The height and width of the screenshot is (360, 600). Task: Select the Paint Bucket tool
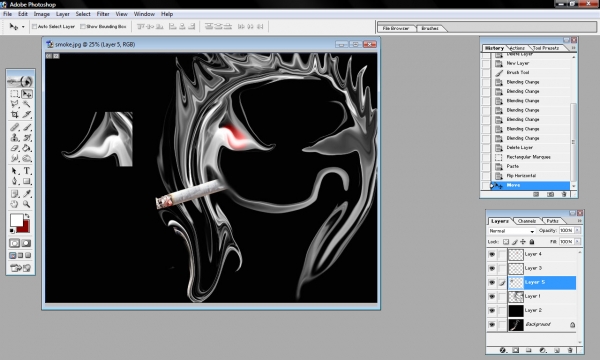[x=27, y=148]
